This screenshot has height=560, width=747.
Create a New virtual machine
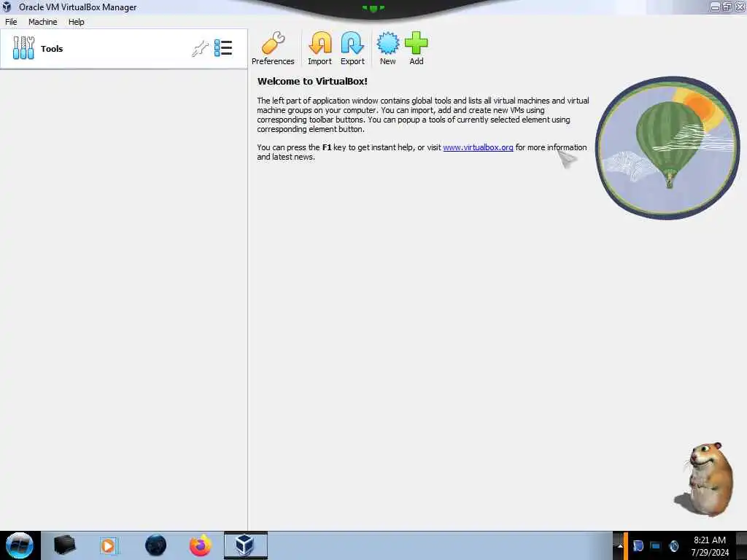[x=388, y=48]
